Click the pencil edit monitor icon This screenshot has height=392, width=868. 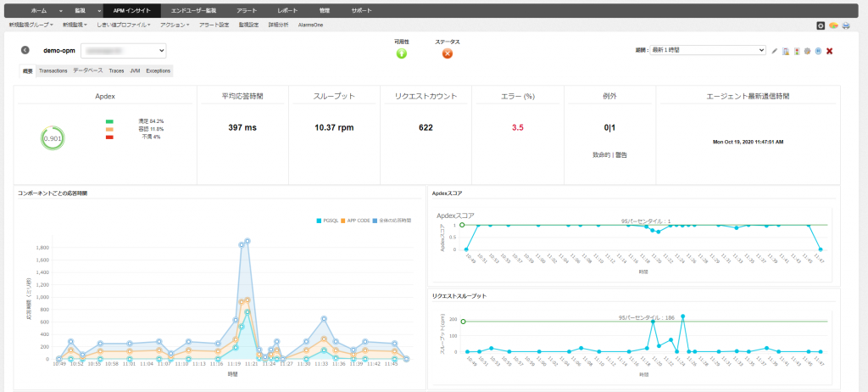coord(775,51)
